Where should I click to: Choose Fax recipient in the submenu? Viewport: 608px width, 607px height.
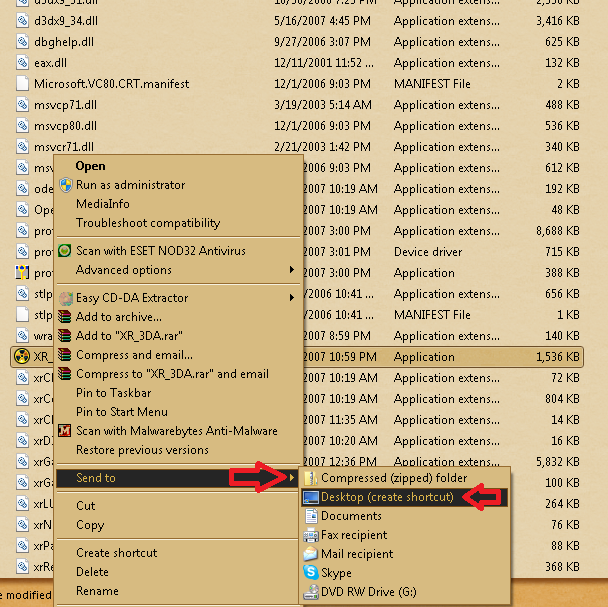(x=354, y=535)
